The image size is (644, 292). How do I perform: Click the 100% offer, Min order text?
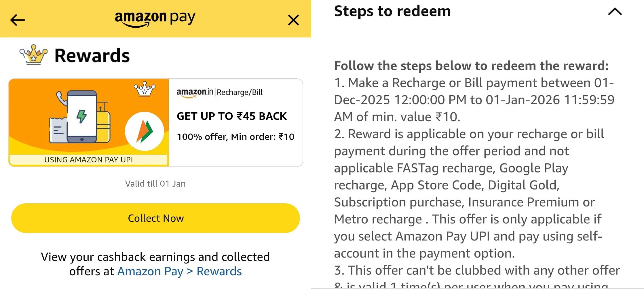click(235, 137)
